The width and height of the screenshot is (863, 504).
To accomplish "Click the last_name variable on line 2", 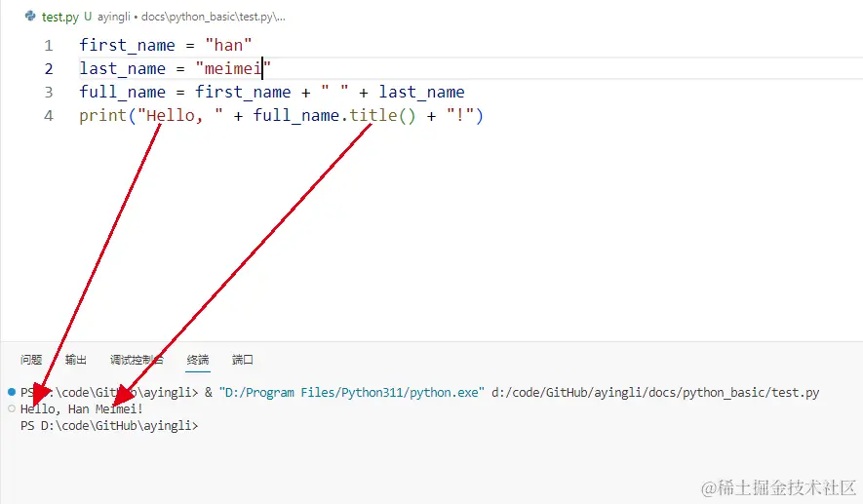I will (122, 69).
